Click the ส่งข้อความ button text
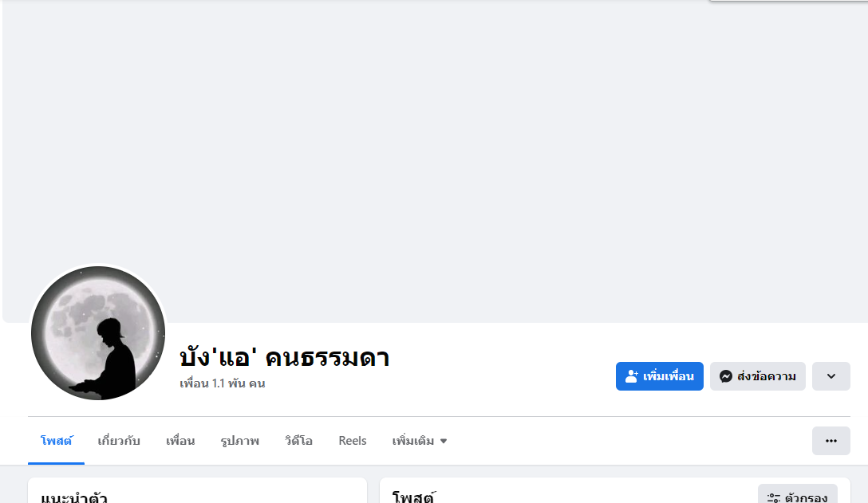Viewport: 868px width, 503px height. (767, 376)
